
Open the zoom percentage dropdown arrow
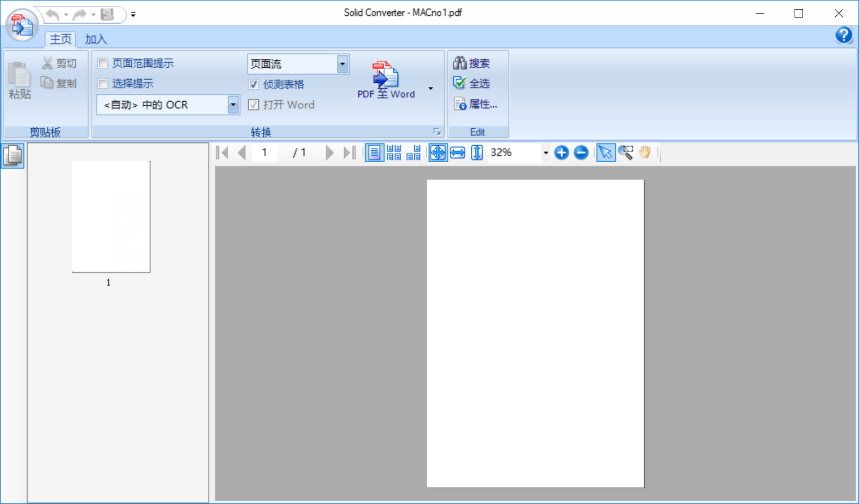coord(545,153)
